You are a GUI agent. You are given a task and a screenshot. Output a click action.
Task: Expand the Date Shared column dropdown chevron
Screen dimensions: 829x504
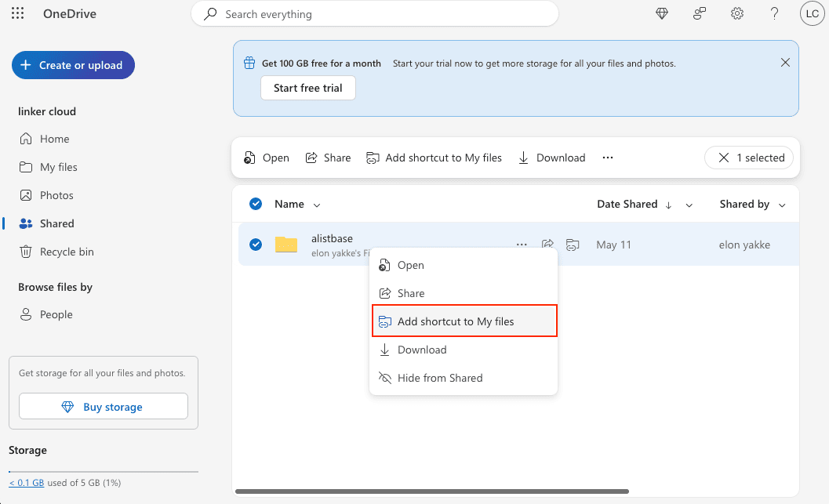689,205
